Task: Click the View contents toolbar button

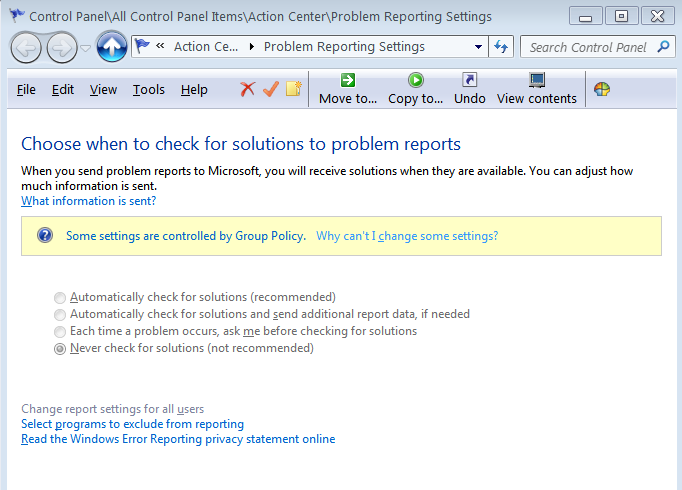Action: pyautogui.click(x=537, y=89)
